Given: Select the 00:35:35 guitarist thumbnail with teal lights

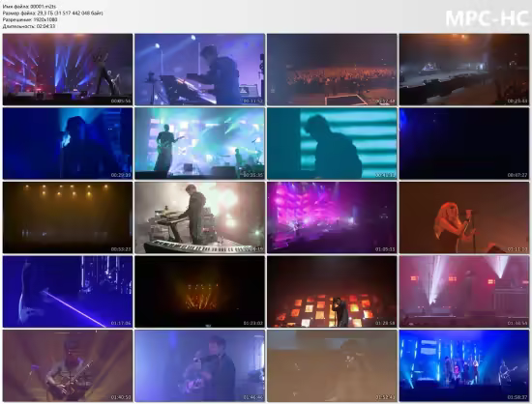Looking at the screenshot, I should [x=199, y=143].
